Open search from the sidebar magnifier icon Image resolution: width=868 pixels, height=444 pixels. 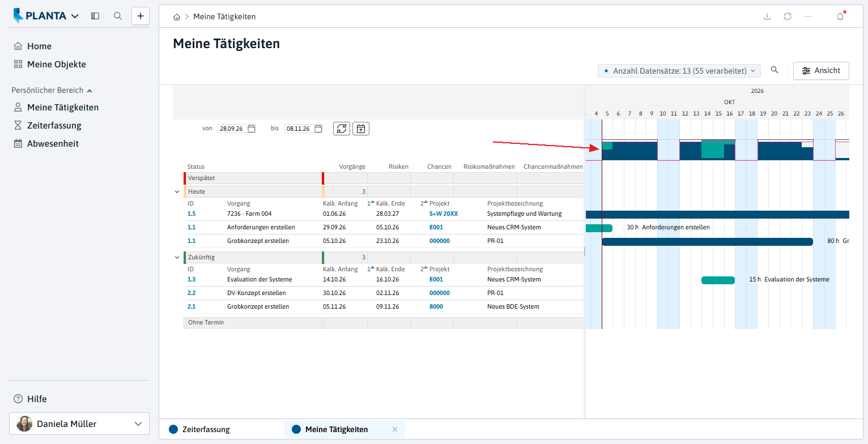click(118, 16)
